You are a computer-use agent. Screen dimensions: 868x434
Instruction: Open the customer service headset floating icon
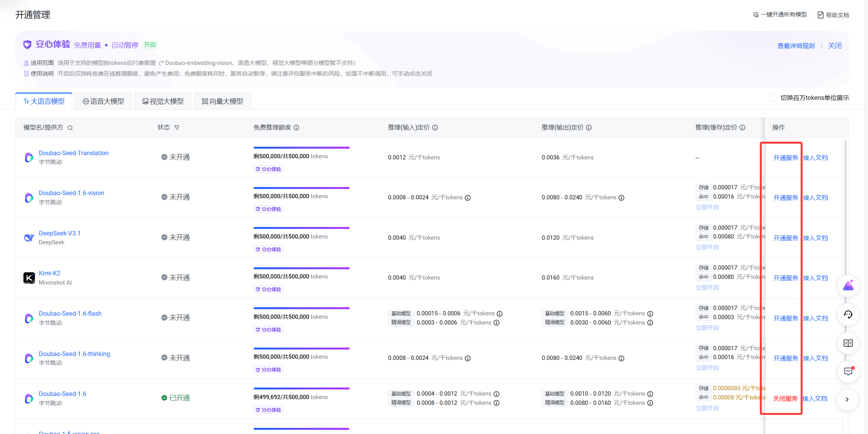[848, 315]
